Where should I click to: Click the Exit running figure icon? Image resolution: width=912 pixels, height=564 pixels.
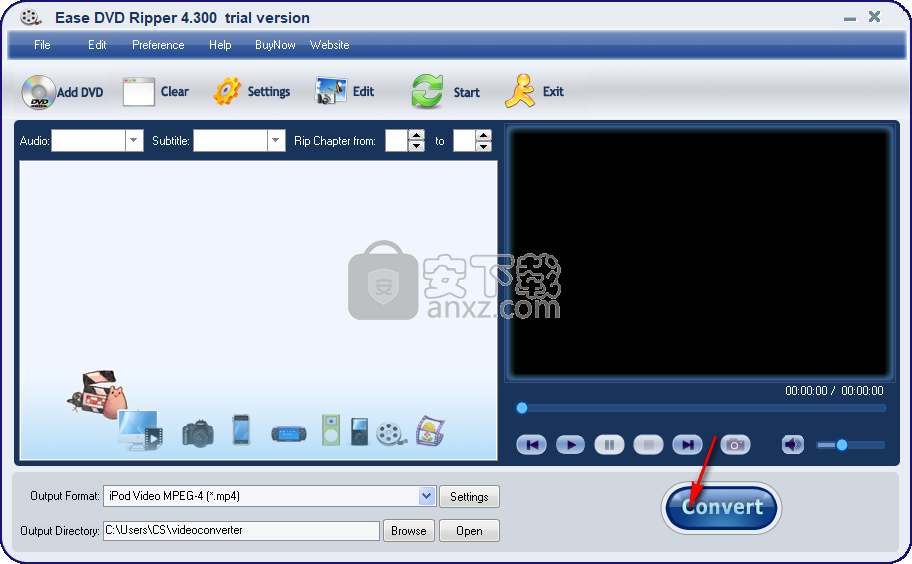point(519,91)
